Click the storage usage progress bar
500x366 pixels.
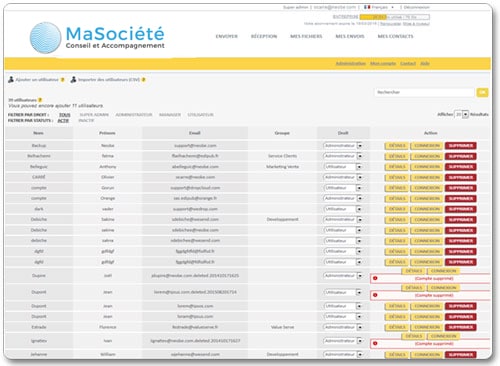point(395,17)
